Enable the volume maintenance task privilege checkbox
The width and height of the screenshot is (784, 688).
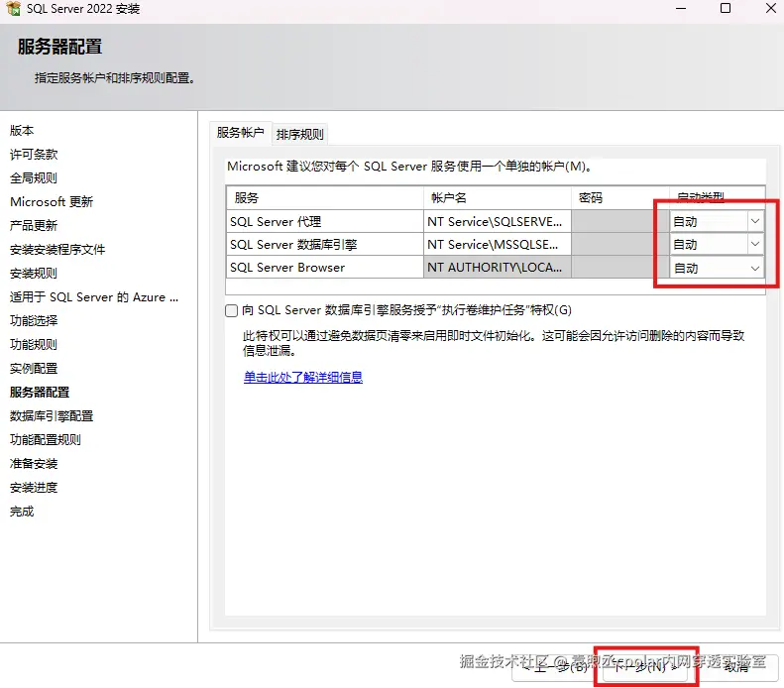[x=231, y=310]
